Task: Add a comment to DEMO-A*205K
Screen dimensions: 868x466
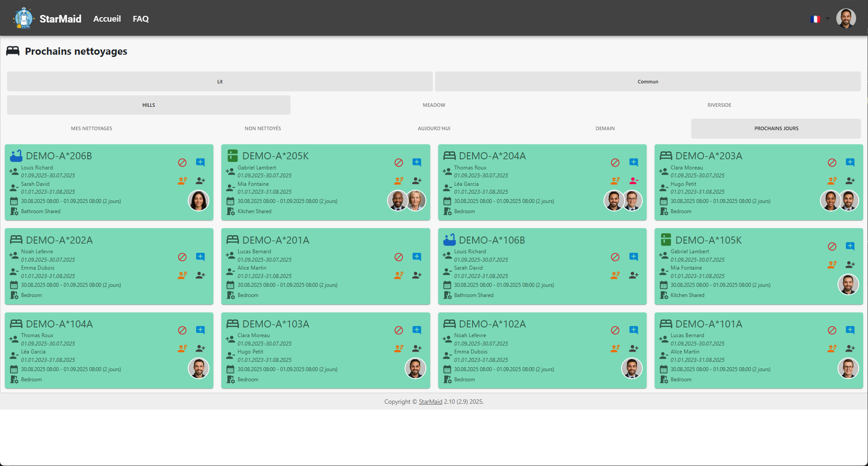Action: point(417,162)
